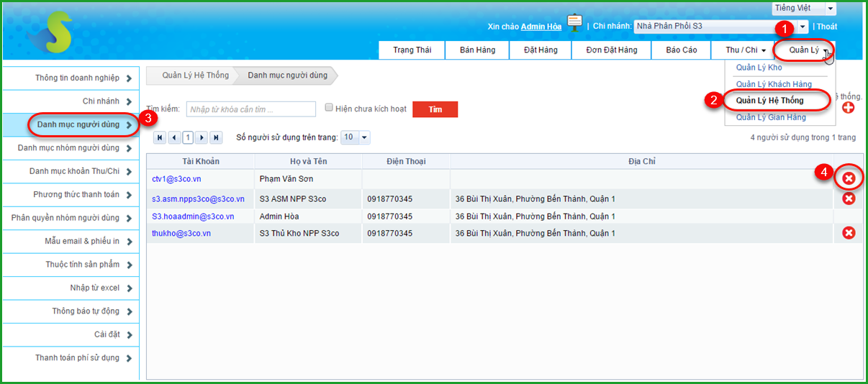This screenshot has width=868, height=384.
Task: Expand the Chi nhánh branch selector
Action: tap(803, 27)
